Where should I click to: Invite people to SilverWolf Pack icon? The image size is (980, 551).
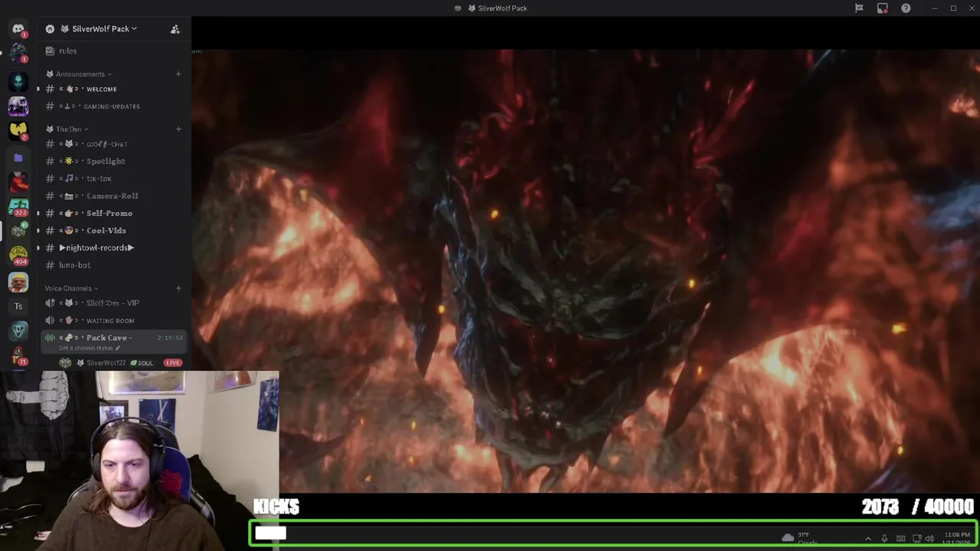tap(175, 29)
